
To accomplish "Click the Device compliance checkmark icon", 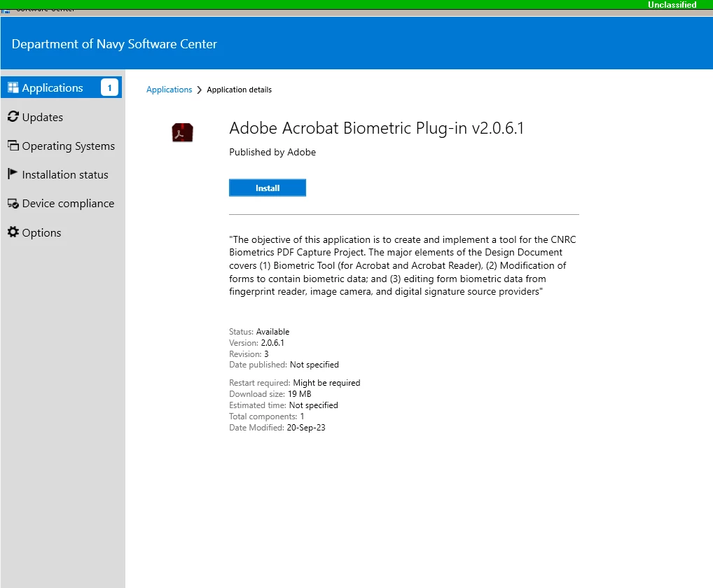I will pyautogui.click(x=13, y=203).
